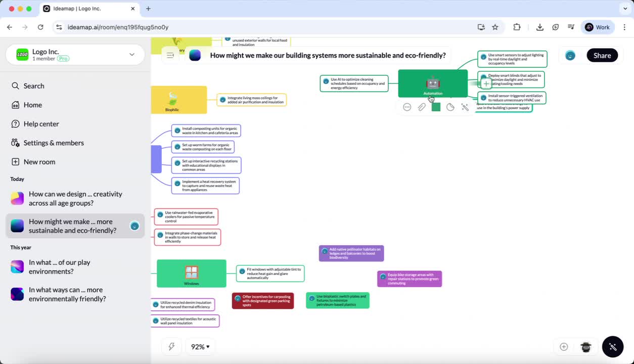Image resolution: width=634 pixels, height=364 pixels.
Task: Click the green color swatch under the Automation node
Action: (436, 107)
